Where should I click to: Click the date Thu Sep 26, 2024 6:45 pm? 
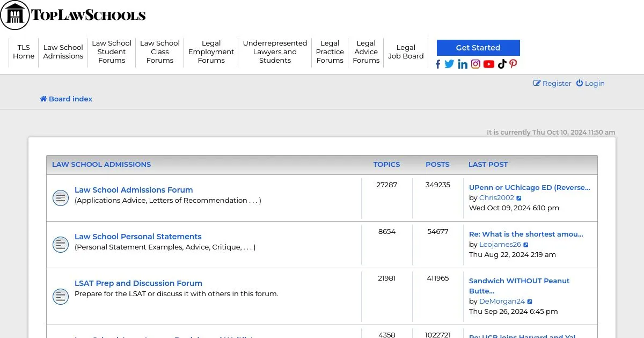(514, 312)
